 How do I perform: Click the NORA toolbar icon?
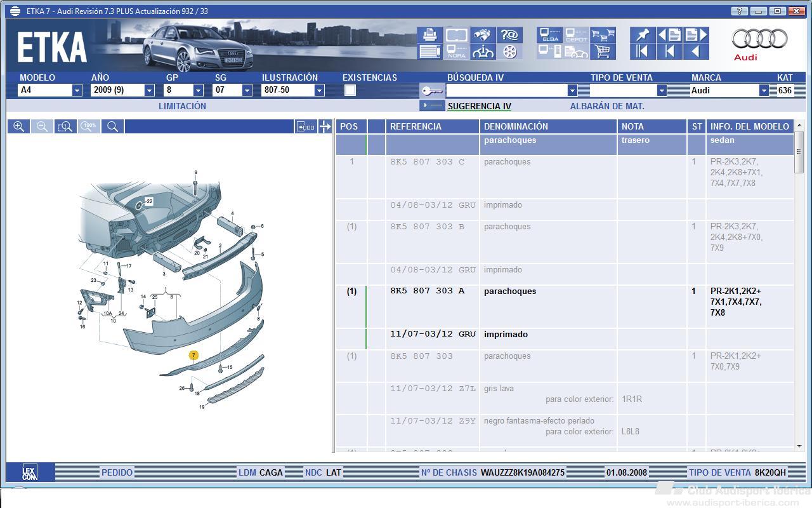pyautogui.click(x=456, y=52)
